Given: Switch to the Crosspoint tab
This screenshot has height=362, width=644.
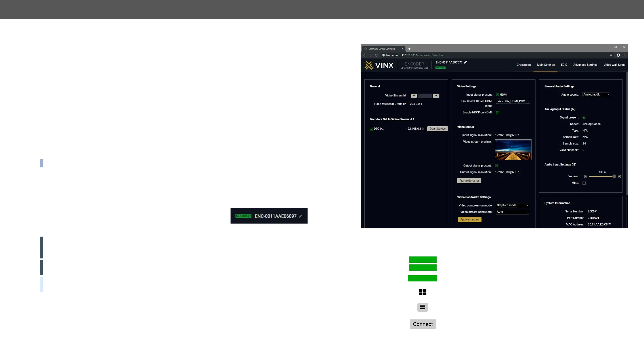Looking at the screenshot, I should 524,65.
